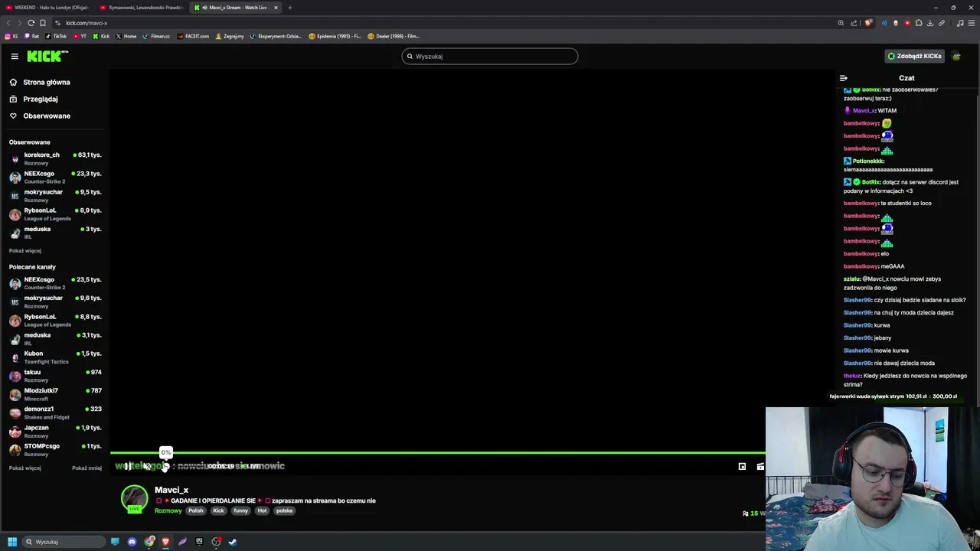980x551 pixels.
Task: Open the Windows Start menu
Action: pos(12,542)
